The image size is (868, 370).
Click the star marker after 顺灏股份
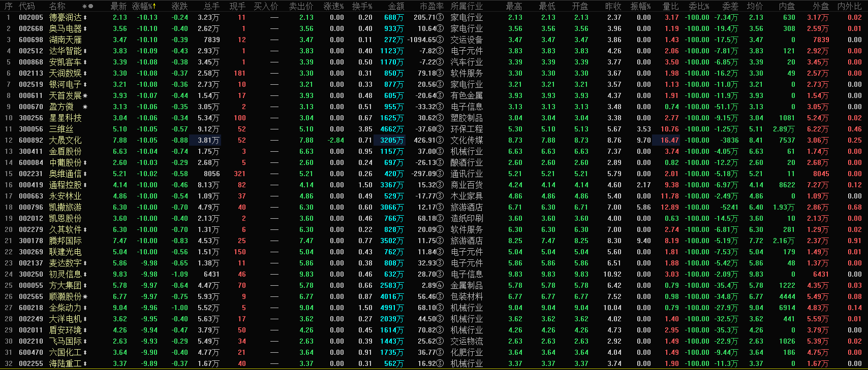click(x=85, y=296)
